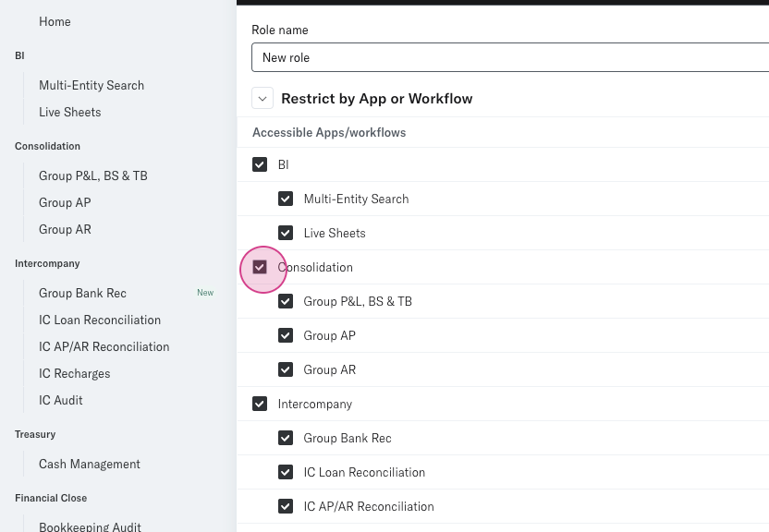The height and width of the screenshot is (532, 769).
Task: Collapse Restrict by App or Workflow section
Action: tap(262, 99)
